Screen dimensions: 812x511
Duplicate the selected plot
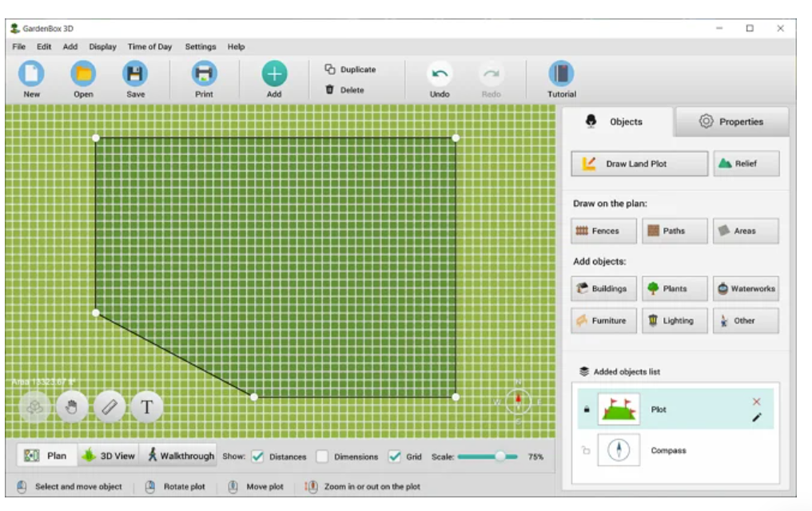click(x=349, y=69)
